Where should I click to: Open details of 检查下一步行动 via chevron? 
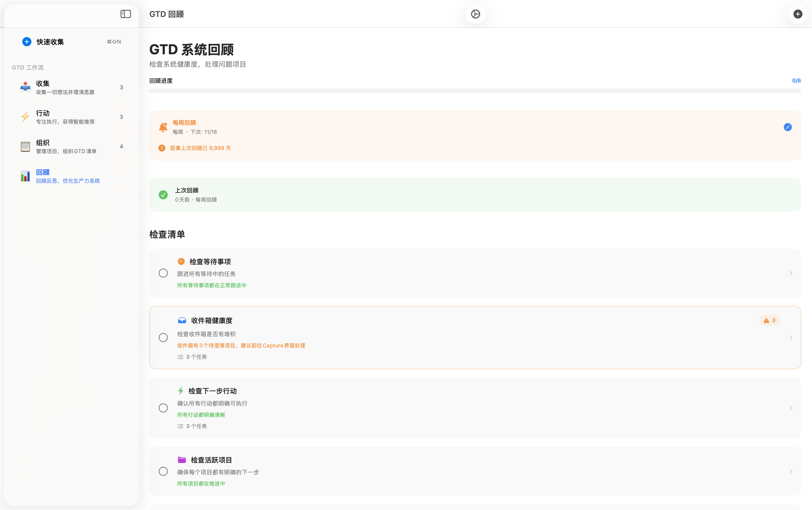[791, 408]
